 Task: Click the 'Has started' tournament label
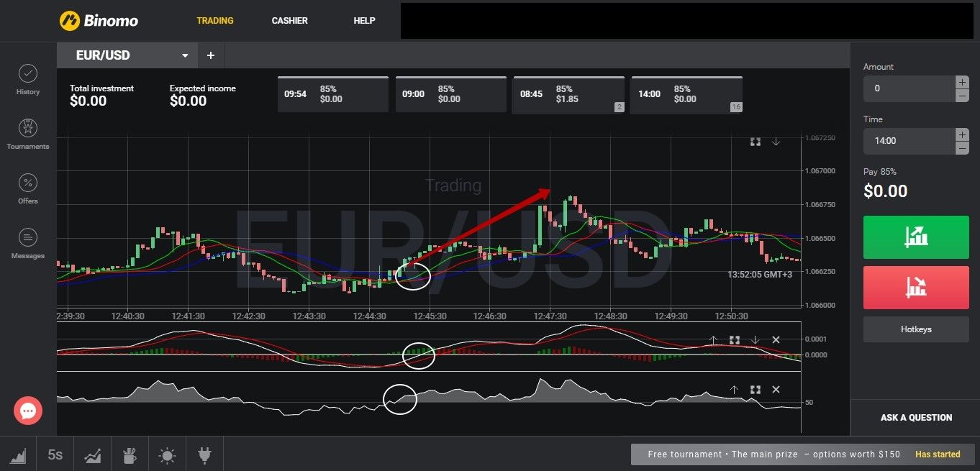[938, 454]
